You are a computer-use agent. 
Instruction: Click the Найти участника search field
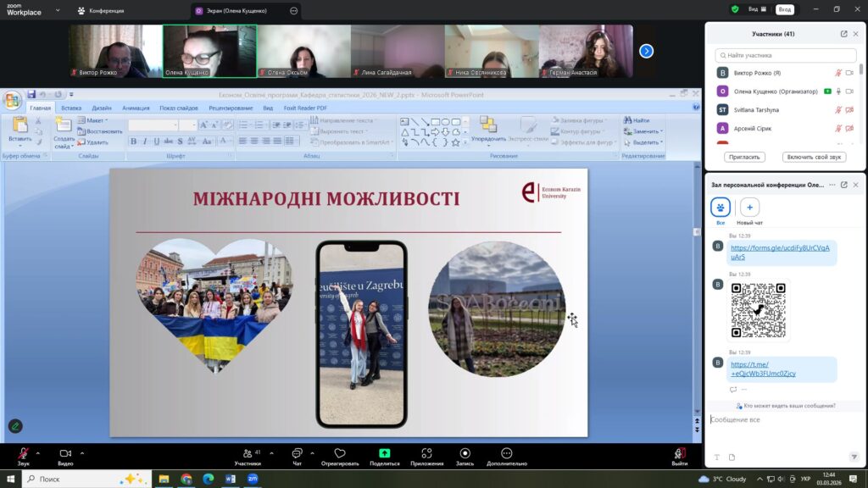click(x=786, y=55)
